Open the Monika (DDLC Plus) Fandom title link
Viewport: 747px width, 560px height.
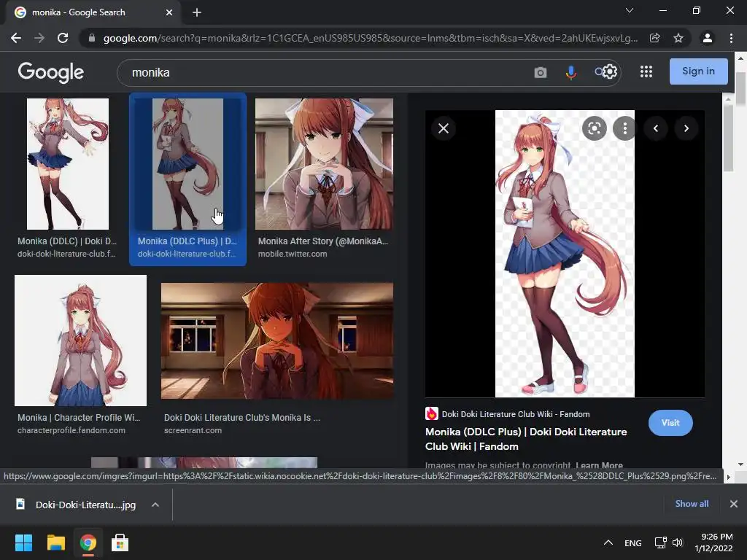click(x=526, y=439)
